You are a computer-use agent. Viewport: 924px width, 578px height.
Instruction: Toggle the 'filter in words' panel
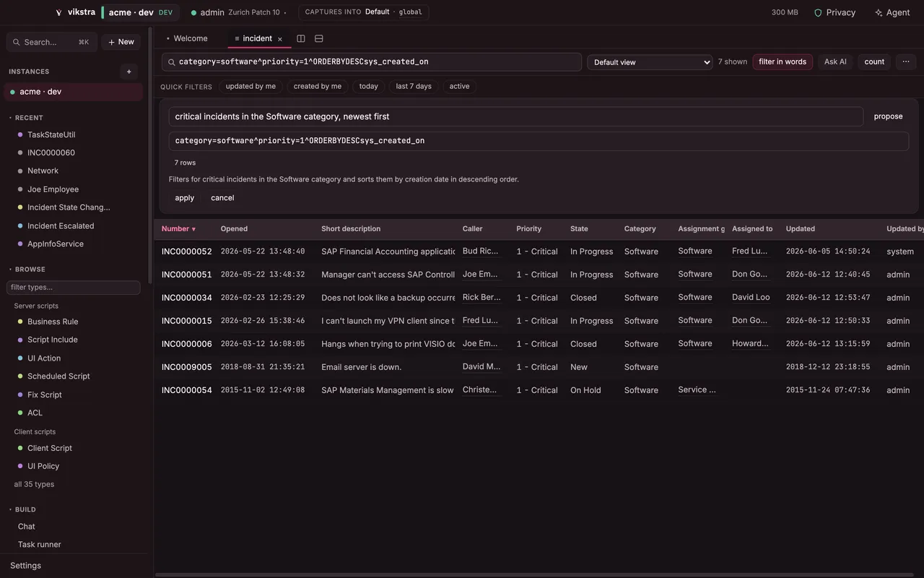click(783, 62)
